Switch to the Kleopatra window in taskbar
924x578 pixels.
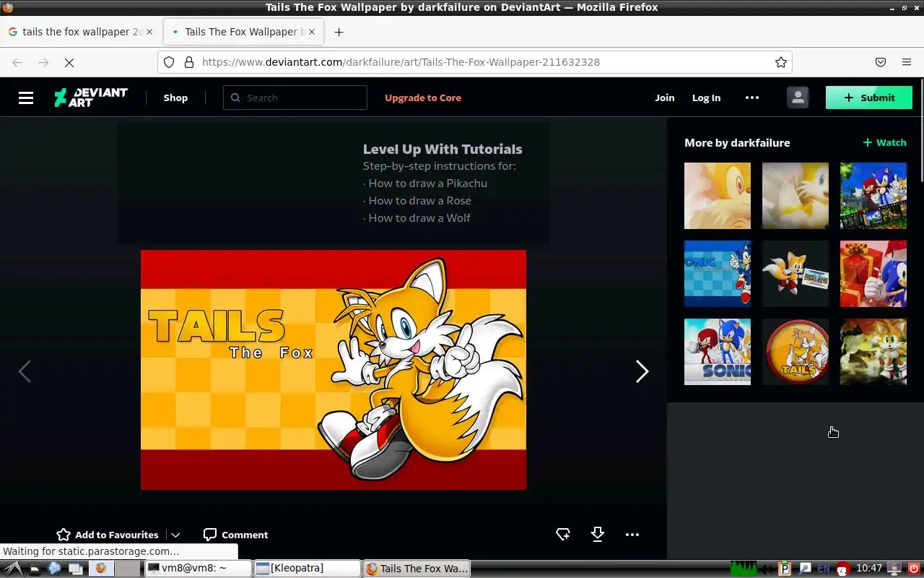point(307,569)
